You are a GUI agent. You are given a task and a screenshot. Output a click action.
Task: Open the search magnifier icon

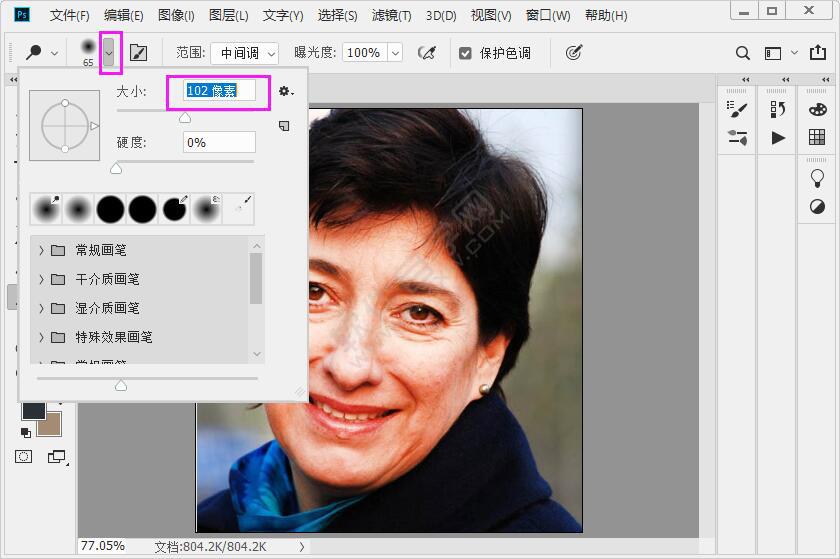point(742,53)
